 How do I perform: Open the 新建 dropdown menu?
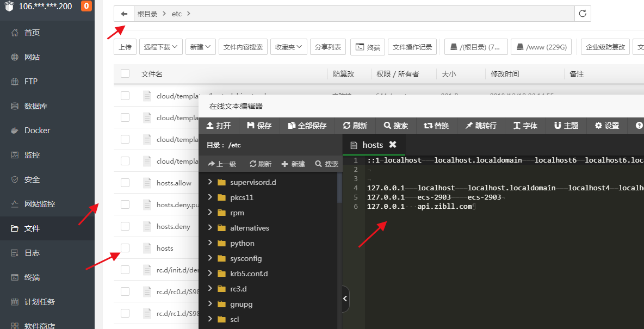(201, 47)
